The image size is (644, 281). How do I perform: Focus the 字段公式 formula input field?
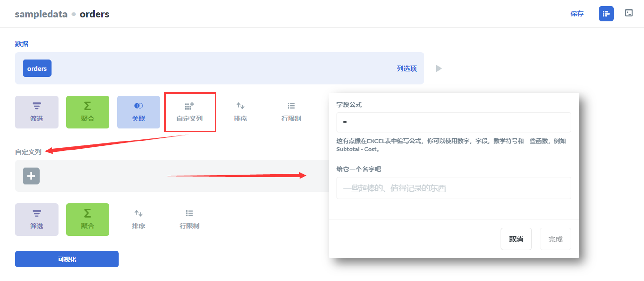pyautogui.click(x=454, y=122)
